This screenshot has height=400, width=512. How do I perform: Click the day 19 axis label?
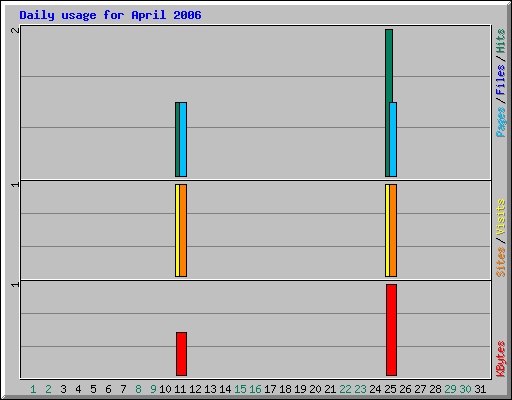300,389
